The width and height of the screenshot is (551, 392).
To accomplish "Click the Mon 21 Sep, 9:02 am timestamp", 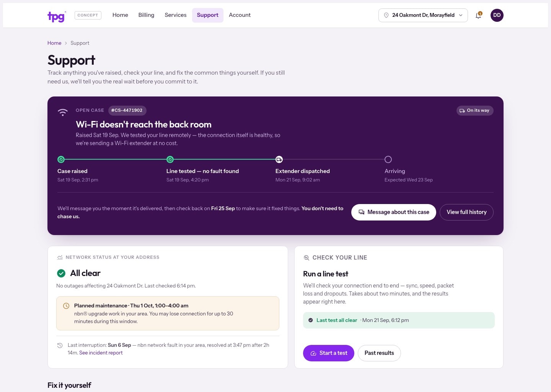I will [298, 180].
